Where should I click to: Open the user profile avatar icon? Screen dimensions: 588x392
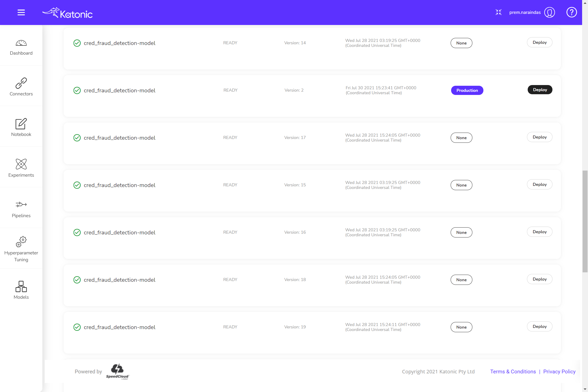(x=549, y=12)
